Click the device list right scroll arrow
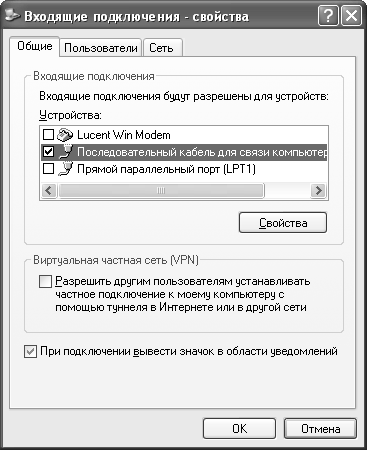The height and width of the screenshot is (450, 367). (x=318, y=191)
